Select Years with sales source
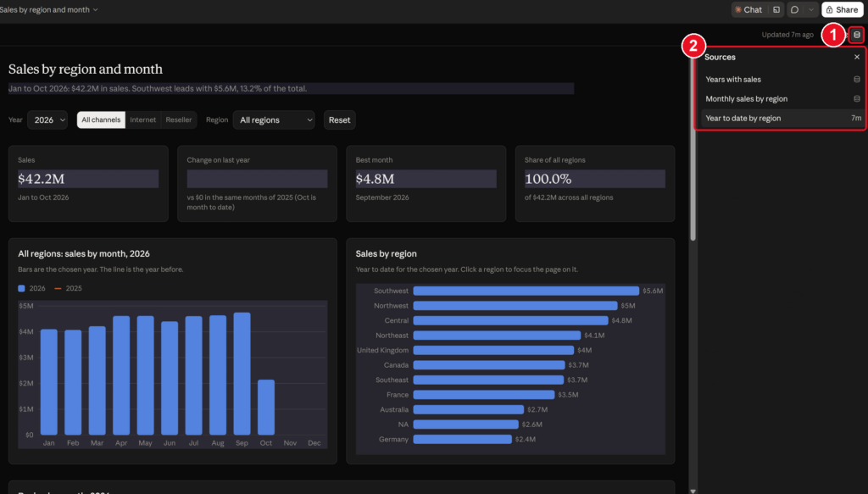Viewport: 868px width, 494px height. [782, 79]
